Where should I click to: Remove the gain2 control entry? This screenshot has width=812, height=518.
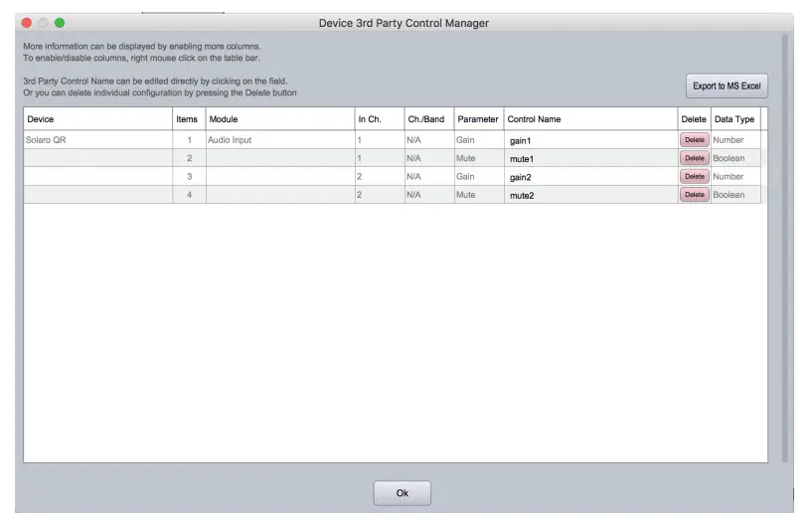[x=695, y=176]
